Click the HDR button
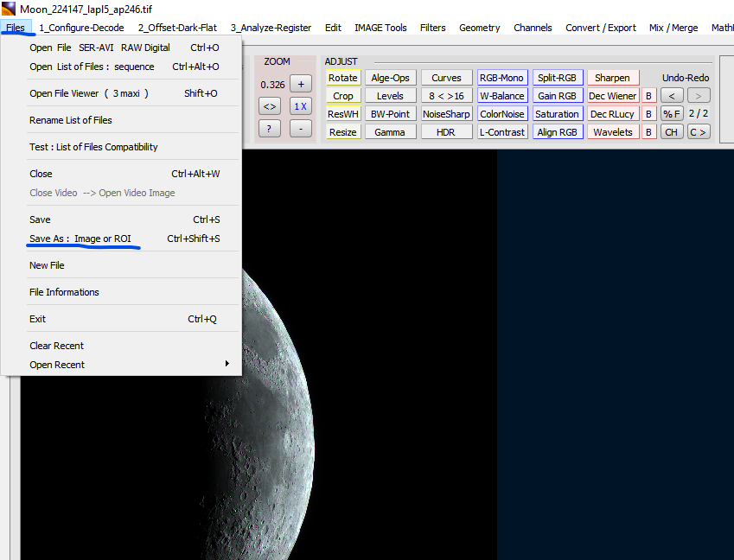The width and height of the screenshot is (734, 560). [x=447, y=132]
